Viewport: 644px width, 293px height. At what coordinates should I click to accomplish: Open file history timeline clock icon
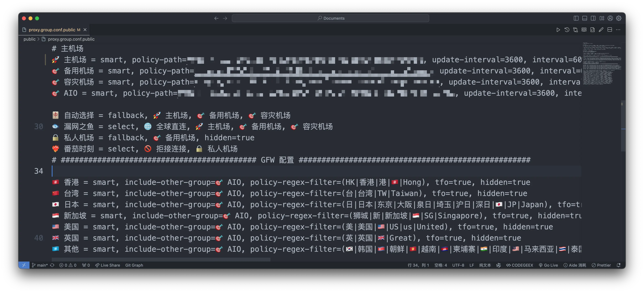(x=567, y=30)
